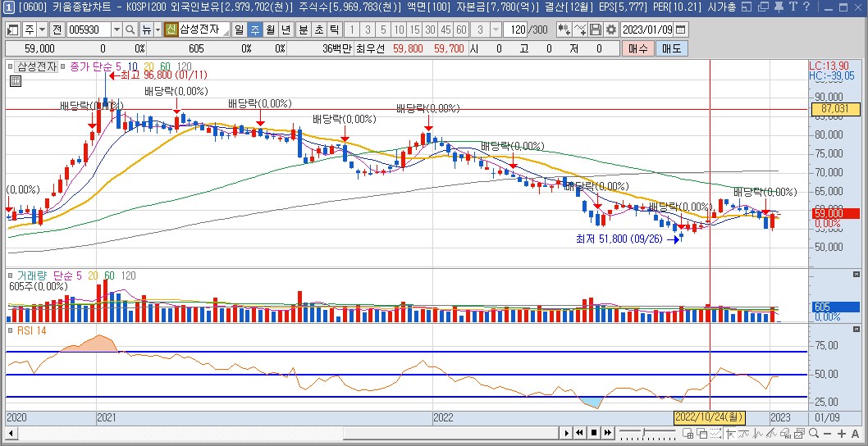Stop the chart replay
868x446 pixels.
594,433
